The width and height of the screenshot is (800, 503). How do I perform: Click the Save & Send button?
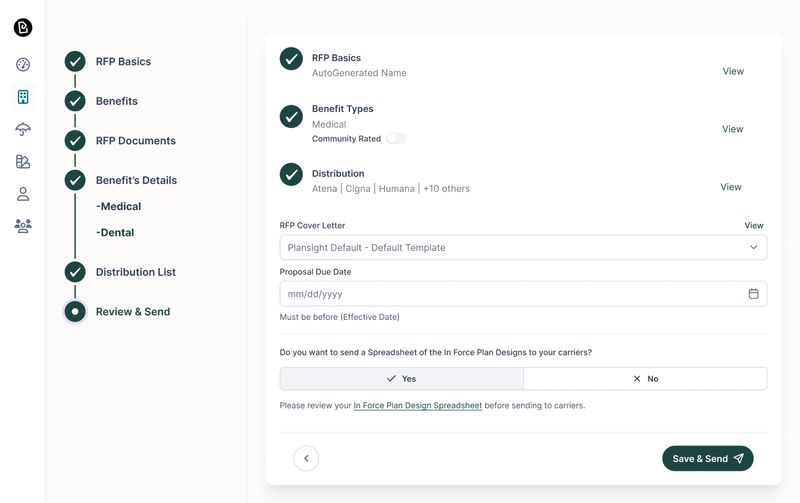click(x=707, y=458)
